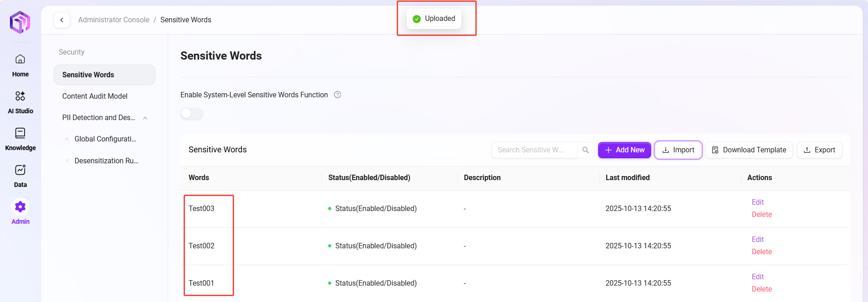This screenshot has width=868, height=302.
Task: Click the app logo icon
Action: click(20, 22)
